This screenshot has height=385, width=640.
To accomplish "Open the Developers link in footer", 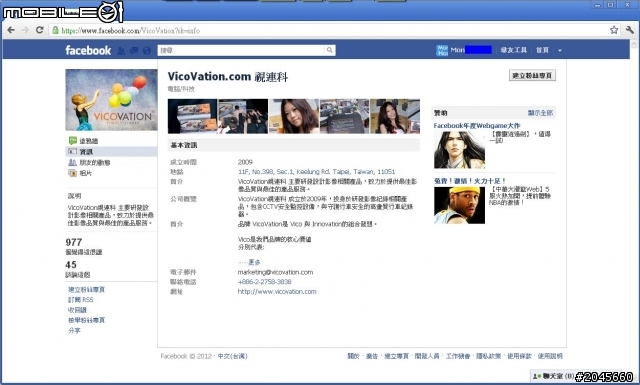I will click(x=427, y=356).
